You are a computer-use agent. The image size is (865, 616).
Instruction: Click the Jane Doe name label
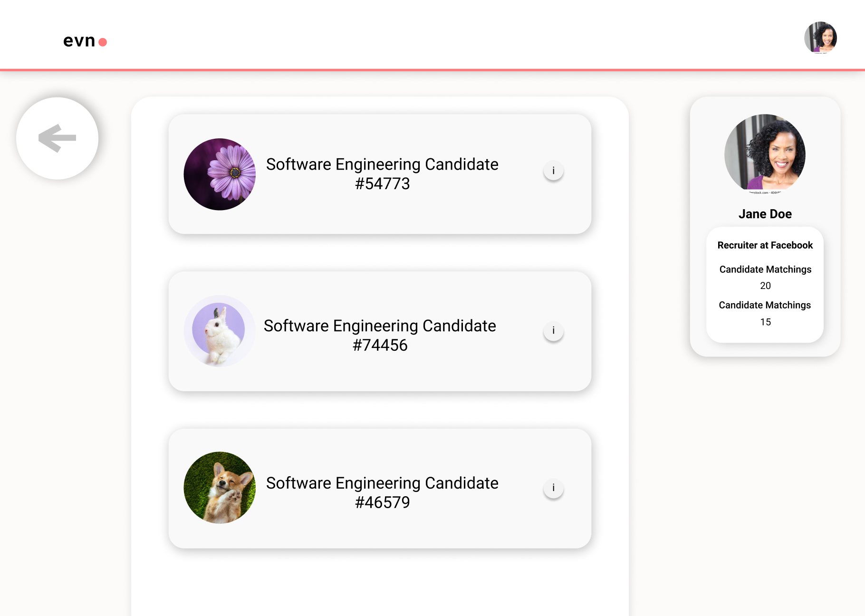tap(765, 214)
